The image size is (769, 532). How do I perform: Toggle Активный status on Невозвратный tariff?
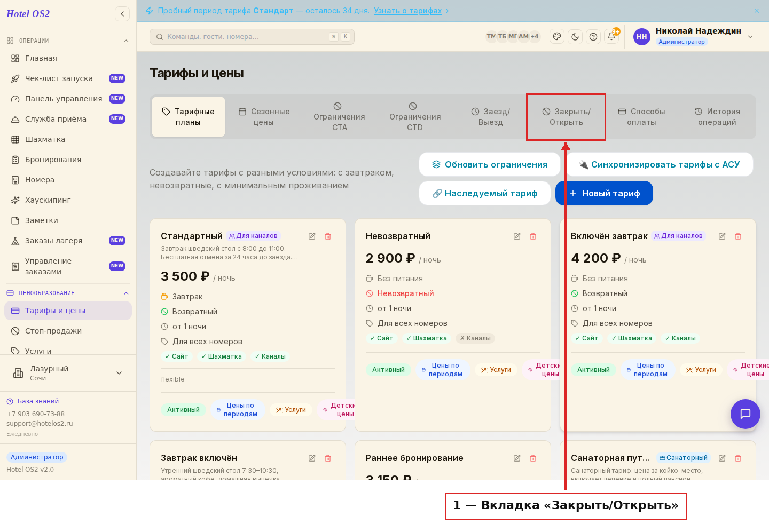coord(388,370)
